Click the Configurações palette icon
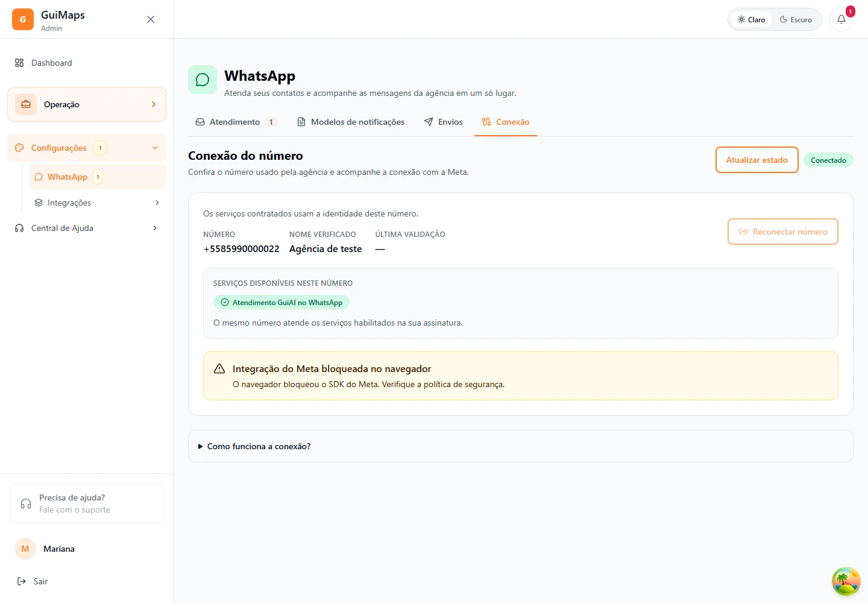Image resolution: width=868 pixels, height=603 pixels. (19, 148)
